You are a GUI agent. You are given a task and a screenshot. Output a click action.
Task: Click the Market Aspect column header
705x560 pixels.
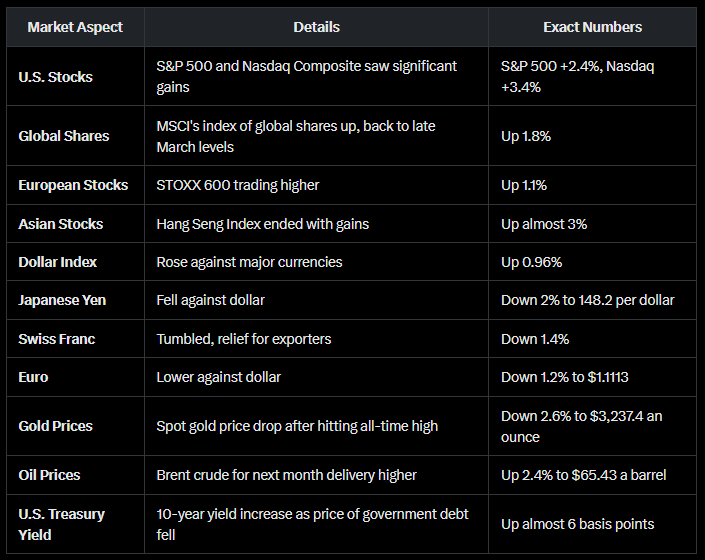click(x=74, y=27)
